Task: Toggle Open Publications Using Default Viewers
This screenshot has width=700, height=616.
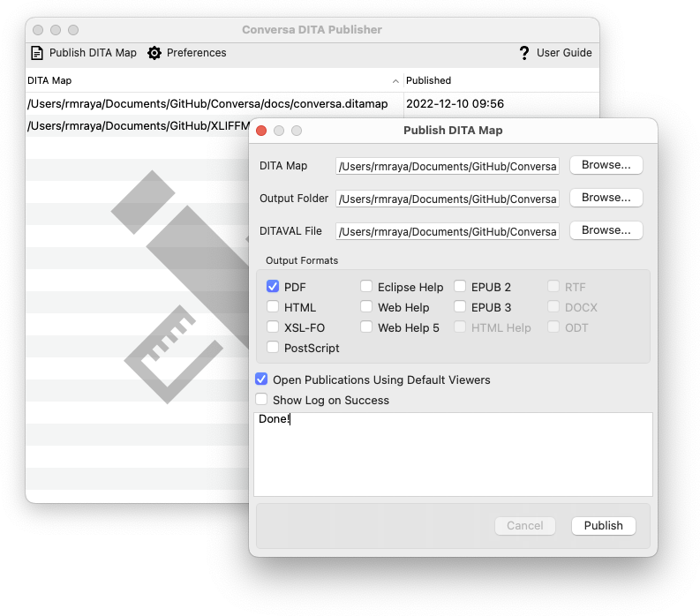Action: pos(261,379)
